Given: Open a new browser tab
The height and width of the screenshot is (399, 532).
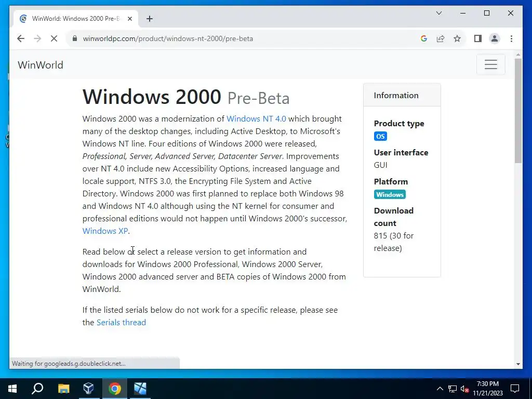Looking at the screenshot, I should pyautogui.click(x=149, y=19).
